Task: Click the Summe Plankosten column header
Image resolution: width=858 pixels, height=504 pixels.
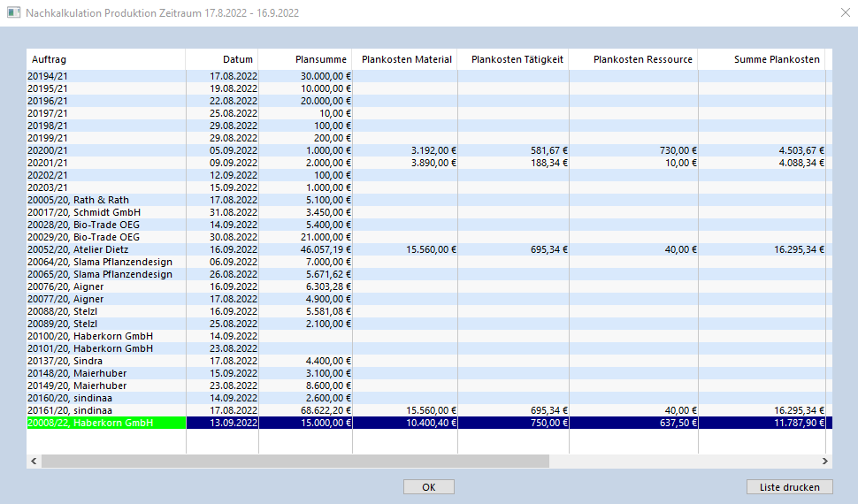Action: pos(762,59)
